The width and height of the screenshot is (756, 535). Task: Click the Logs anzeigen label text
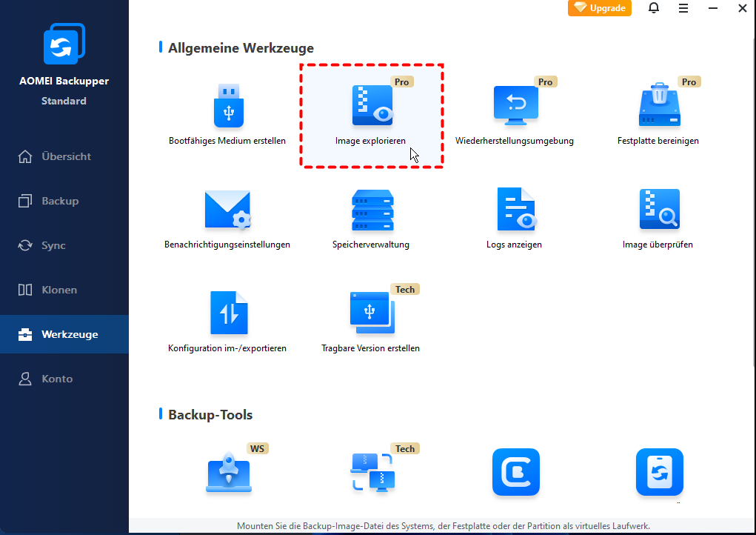[514, 245]
